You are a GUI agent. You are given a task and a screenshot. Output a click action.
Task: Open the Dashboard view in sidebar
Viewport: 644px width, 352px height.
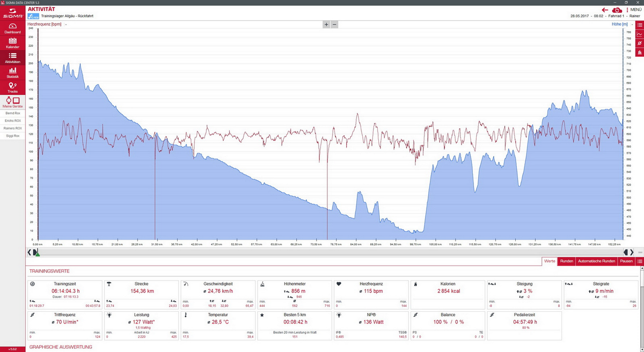click(x=12, y=28)
